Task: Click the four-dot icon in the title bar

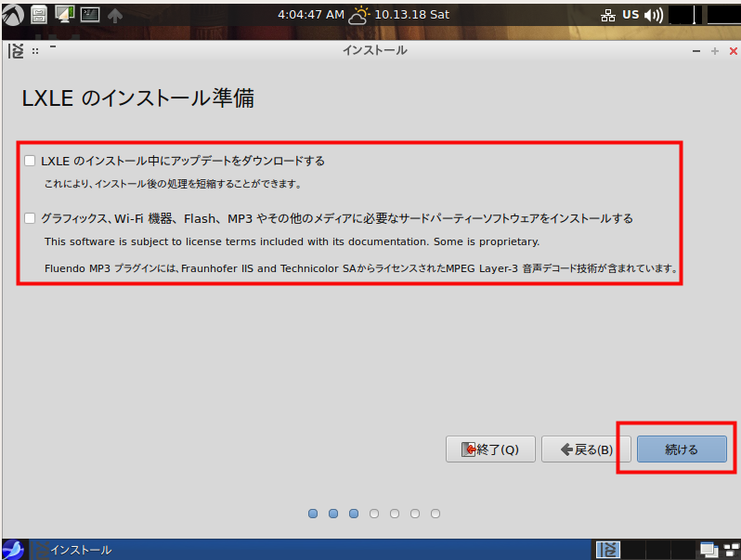Action: tap(35, 51)
